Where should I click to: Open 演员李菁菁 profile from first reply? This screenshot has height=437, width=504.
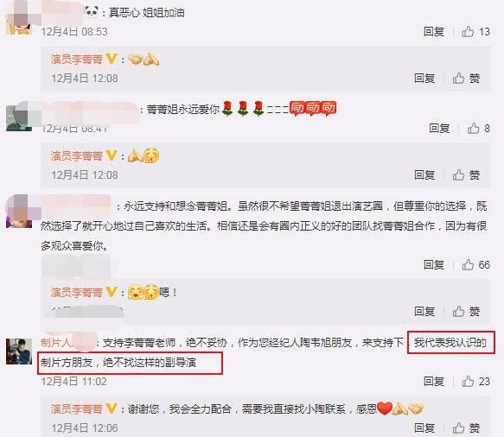(x=76, y=59)
